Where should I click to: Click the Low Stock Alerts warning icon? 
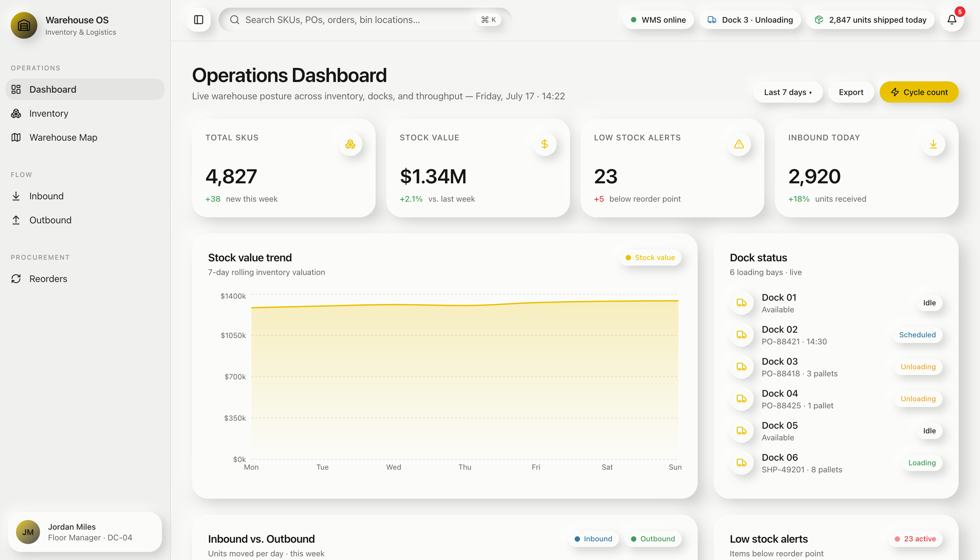pos(739,144)
